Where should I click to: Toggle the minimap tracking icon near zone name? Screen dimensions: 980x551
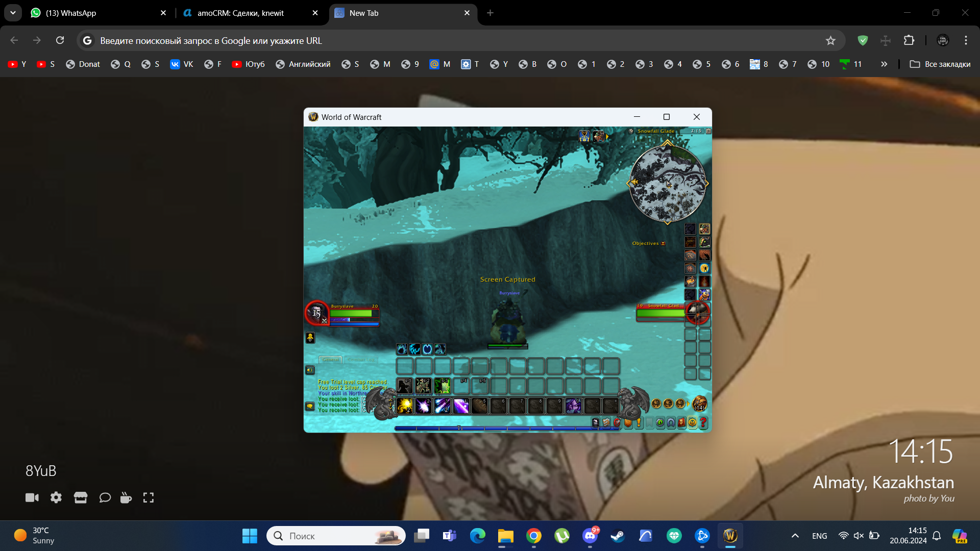(x=631, y=131)
